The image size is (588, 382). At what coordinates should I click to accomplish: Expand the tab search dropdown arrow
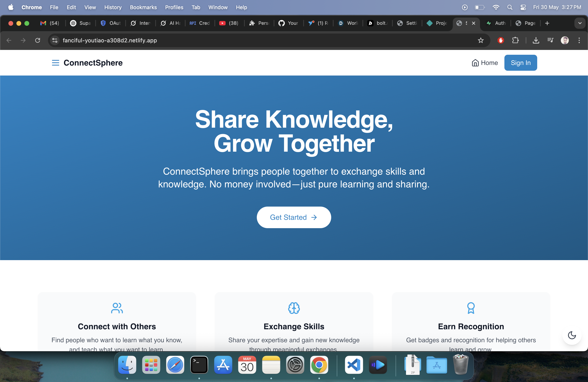[580, 23]
